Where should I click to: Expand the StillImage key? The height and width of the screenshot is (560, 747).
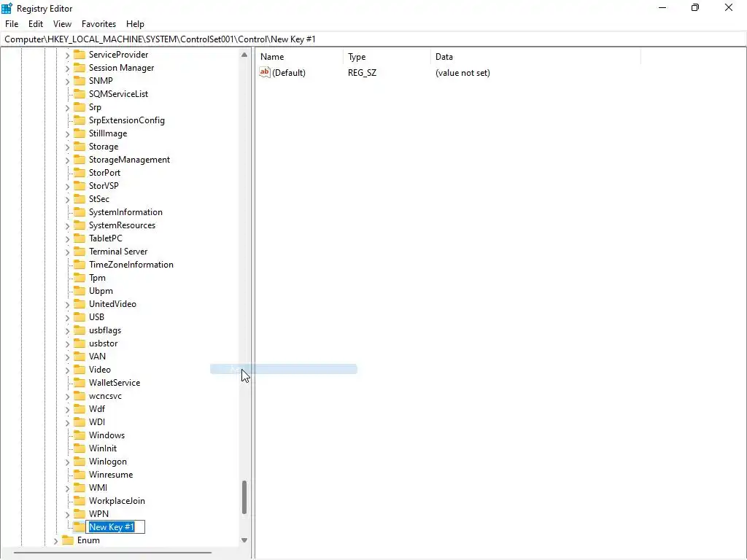(67, 134)
